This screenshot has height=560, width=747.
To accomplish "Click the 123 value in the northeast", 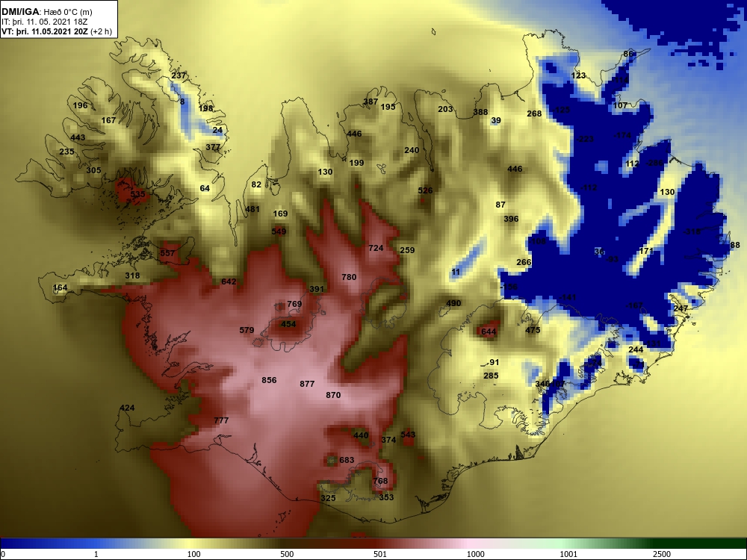I will [x=578, y=75].
